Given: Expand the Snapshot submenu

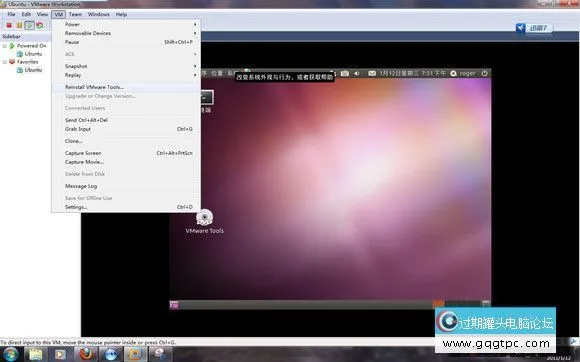Looking at the screenshot, I should coord(126,66).
